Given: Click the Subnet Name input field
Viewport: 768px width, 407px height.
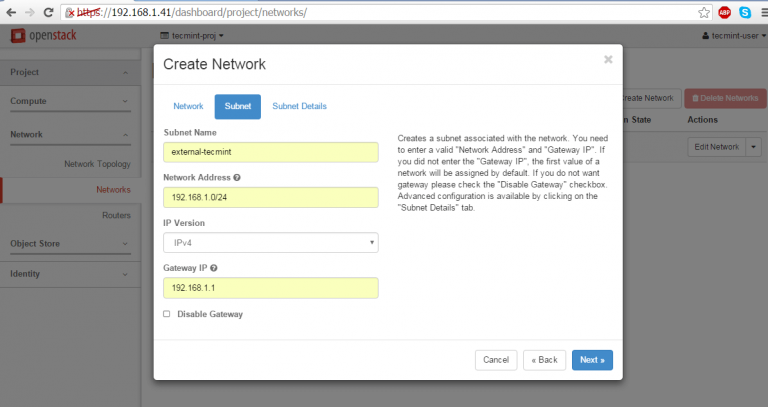Looking at the screenshot, I should [x=270, y=152].
